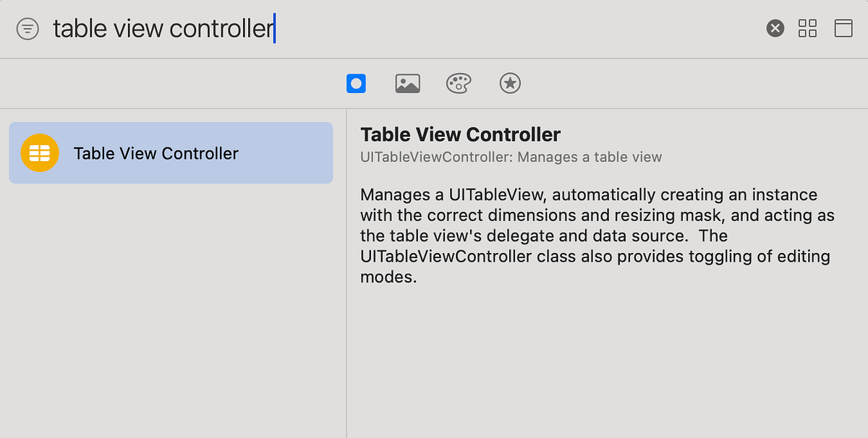Toggle the Media category filter
Viewport: 868px width, 438px height.
407,83
